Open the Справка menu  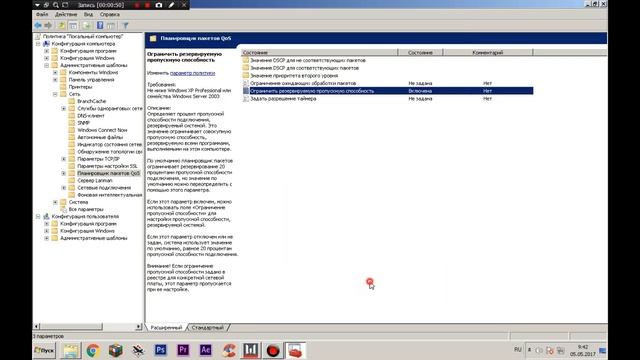click(110, 14)
